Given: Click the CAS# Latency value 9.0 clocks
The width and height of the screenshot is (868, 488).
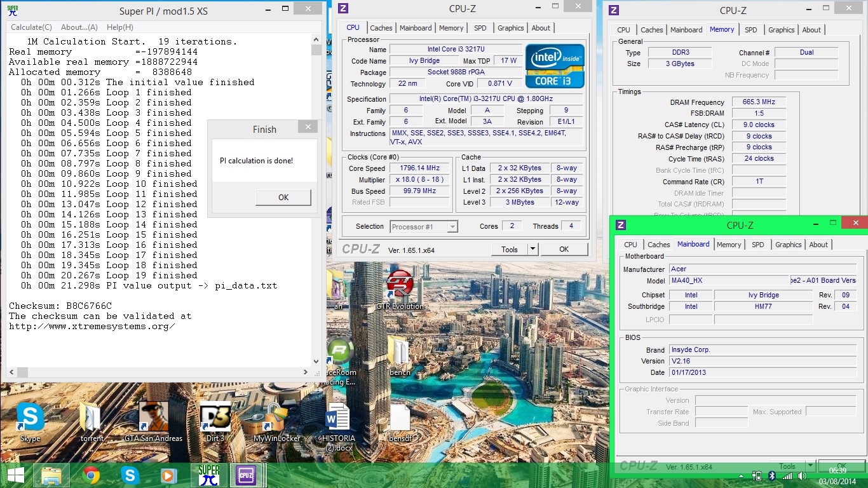Looking at the screenshot, I should coord(759,125).
